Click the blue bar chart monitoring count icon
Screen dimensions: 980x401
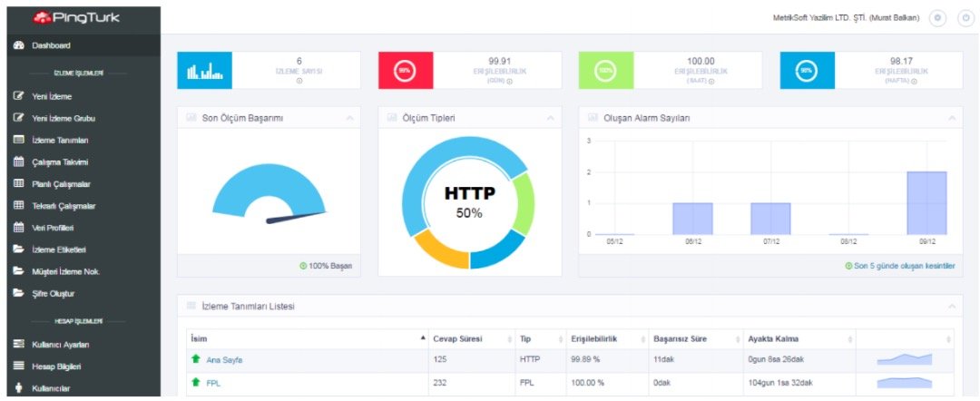tap(204, 71)
